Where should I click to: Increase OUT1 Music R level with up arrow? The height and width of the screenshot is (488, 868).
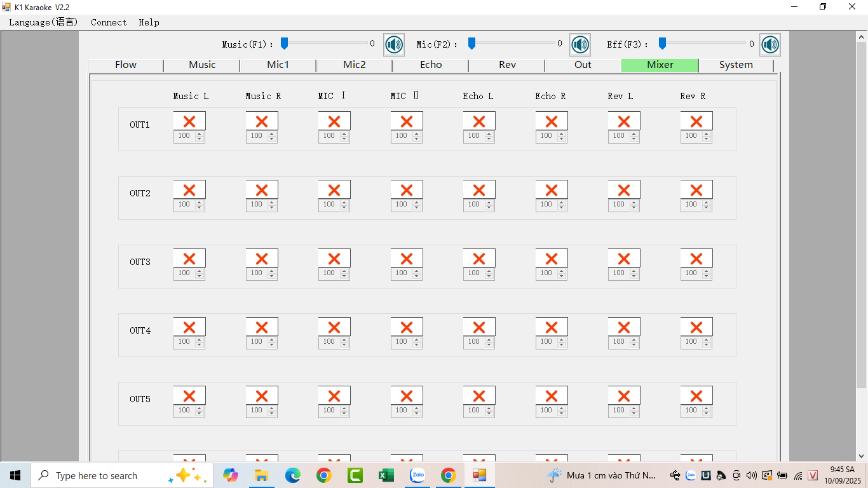[272, 133]
